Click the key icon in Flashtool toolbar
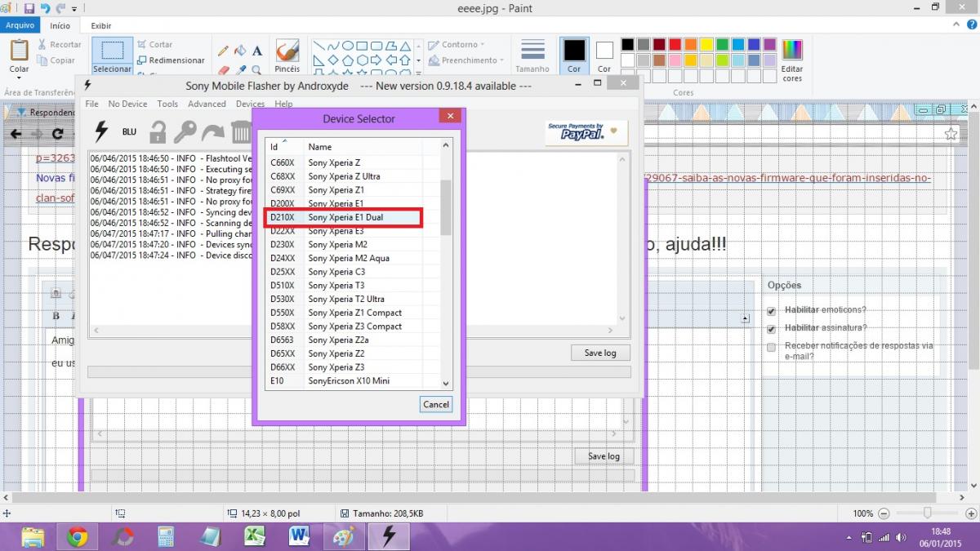This screenshot has height=551, width=980. point(185,131)
